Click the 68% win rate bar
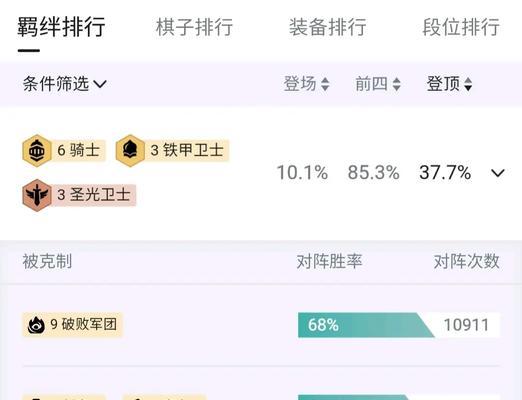This screenshot has height=400, width=522. click(x=366, y=325)
